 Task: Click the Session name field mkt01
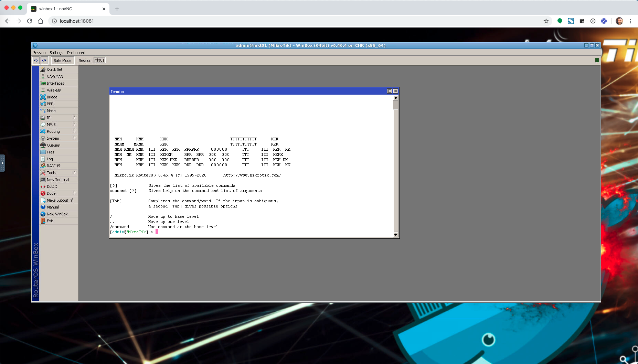point(99,60)
